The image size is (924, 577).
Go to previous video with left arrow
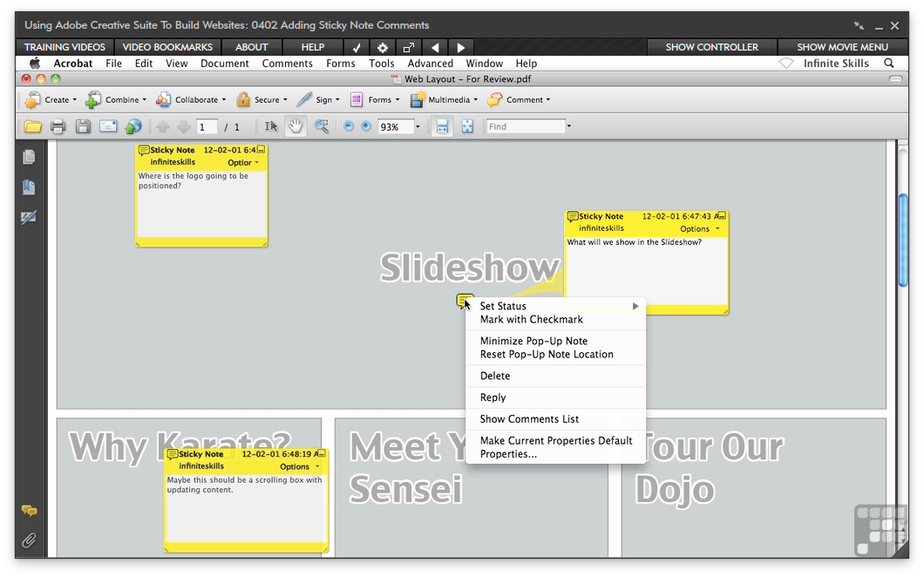click(435, 48)
